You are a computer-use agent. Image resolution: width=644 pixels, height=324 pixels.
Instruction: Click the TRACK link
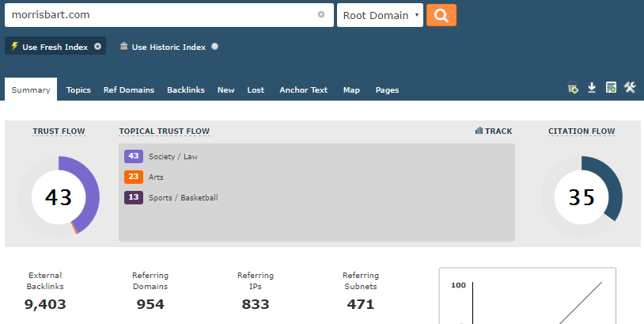point(494,132)
